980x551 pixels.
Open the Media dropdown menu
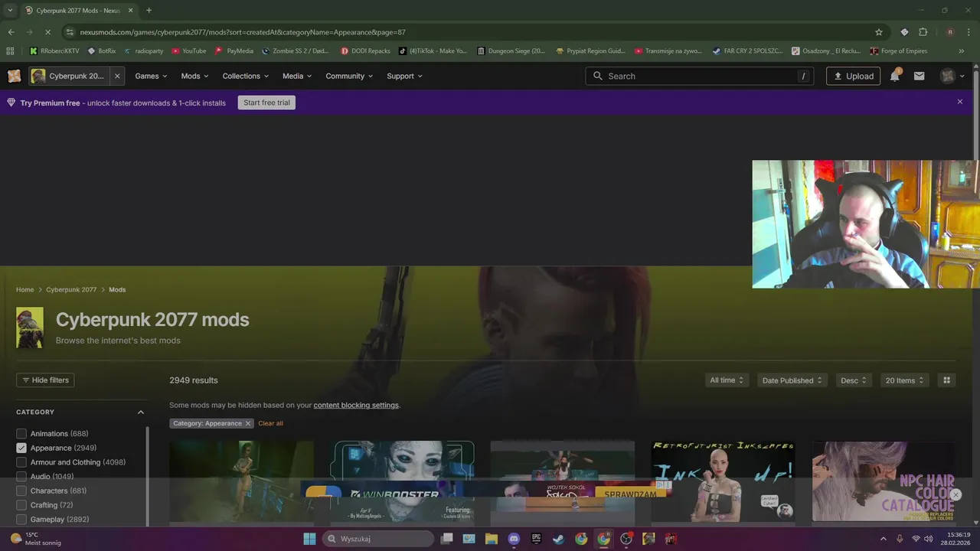pos(297,76)
